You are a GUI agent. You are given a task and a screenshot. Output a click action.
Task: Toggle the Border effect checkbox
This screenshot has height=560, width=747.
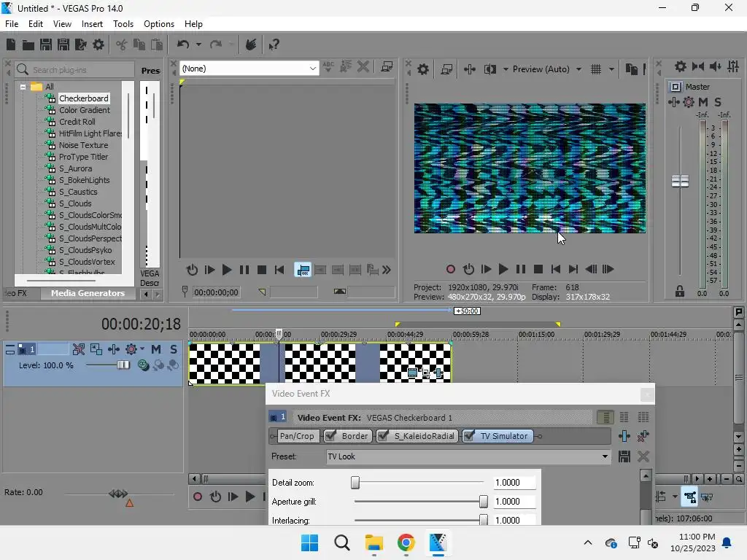point(330,436)
